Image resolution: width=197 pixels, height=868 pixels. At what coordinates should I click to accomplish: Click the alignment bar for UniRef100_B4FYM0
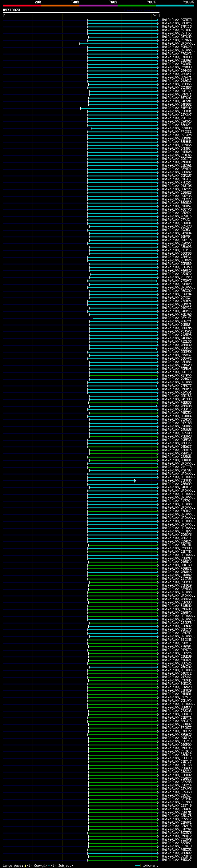click(x=119, y=108)
